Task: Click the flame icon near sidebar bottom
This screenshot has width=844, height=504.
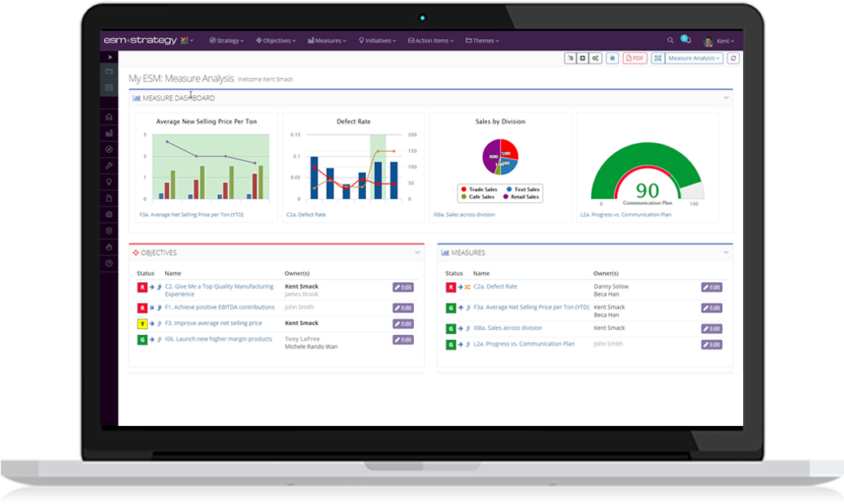Action: point(109,246)
